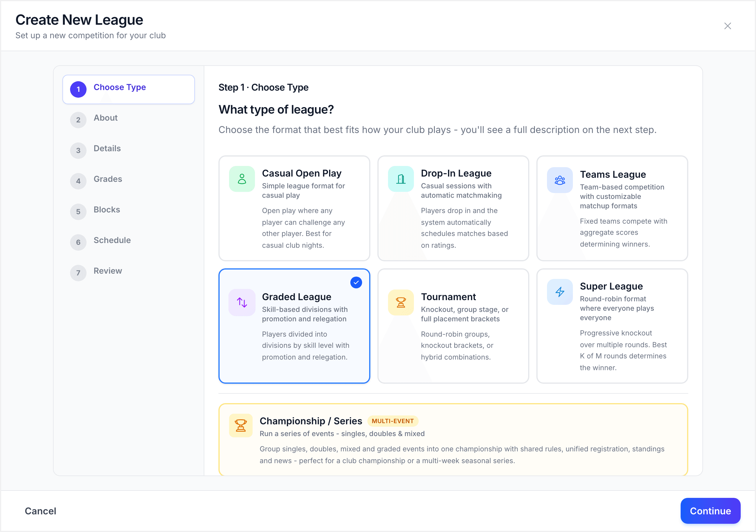Click the Drop-In League door icon
This screenshot has height=532, width=756.
tap(401, 179)
